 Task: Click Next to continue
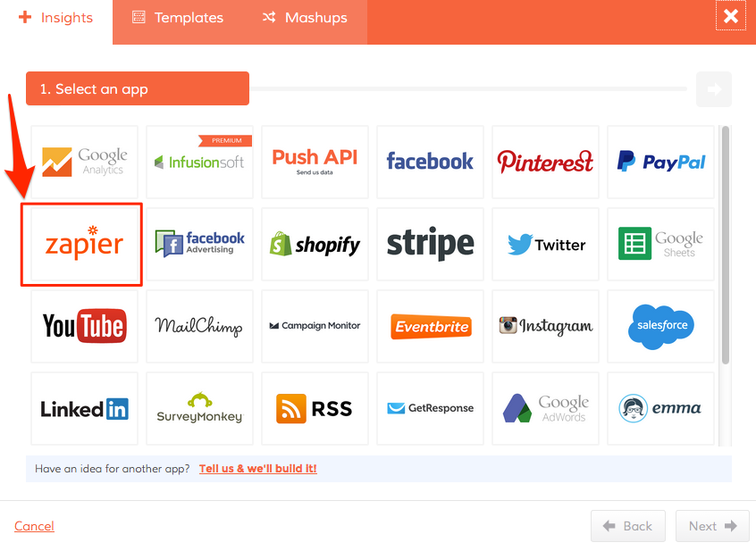(x=712, y=526)
